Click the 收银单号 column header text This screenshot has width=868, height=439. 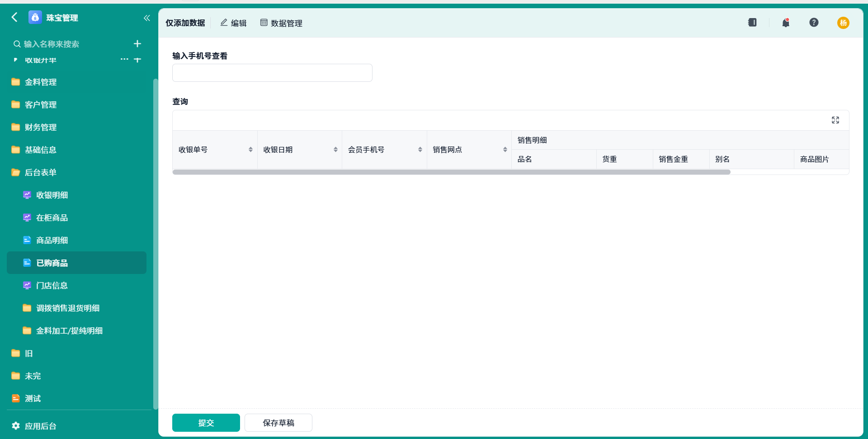(193, 150)
